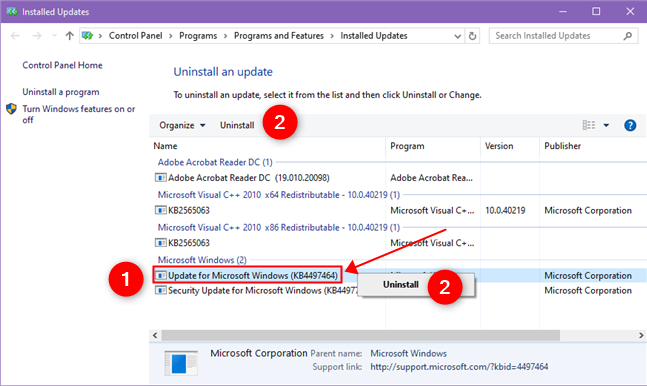
Task: Click the right arrow of horizontal scrollbar
Action: pyautogui.click(x=641, y=335)
